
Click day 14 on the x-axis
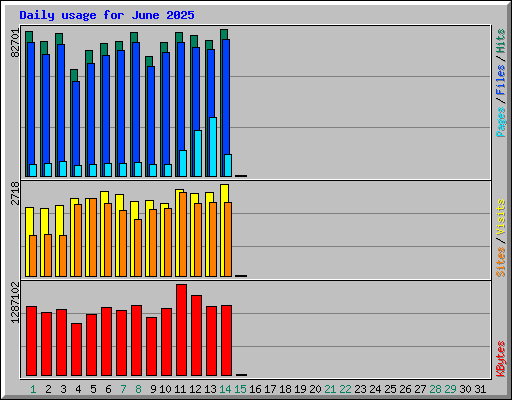225,389
